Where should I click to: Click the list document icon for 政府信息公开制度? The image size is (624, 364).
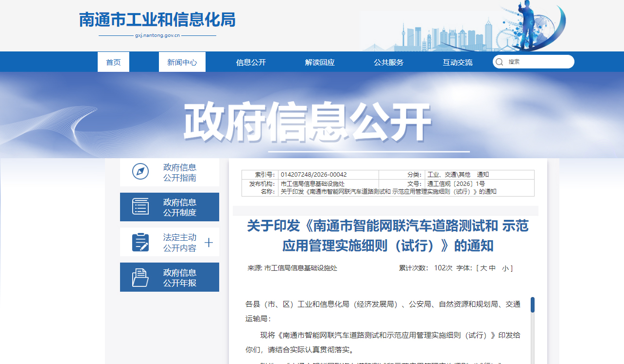click(x=140, y=207)
